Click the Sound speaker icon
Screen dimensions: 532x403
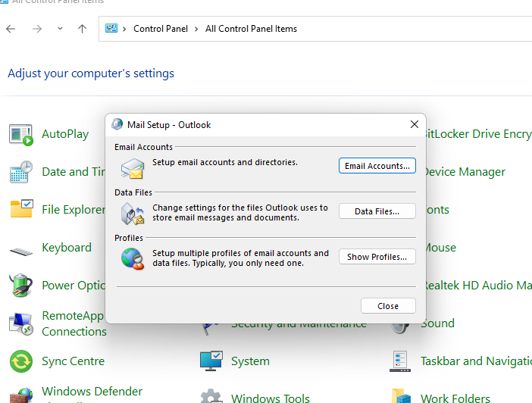coord(401,328)
